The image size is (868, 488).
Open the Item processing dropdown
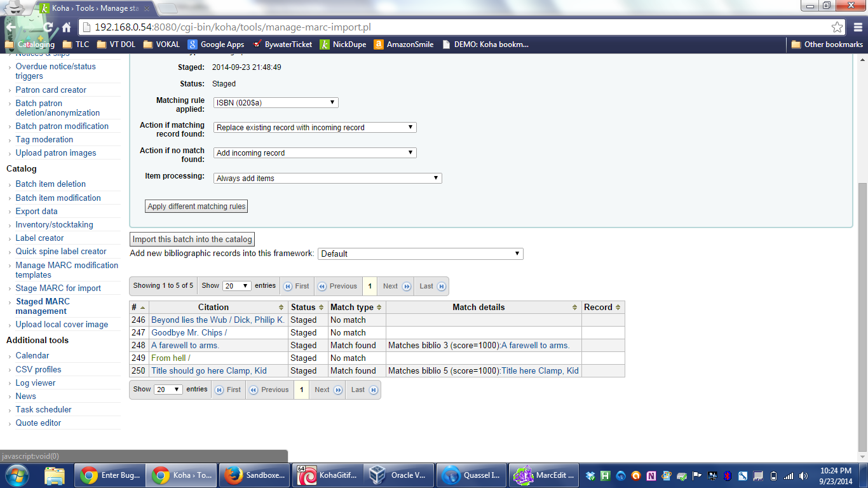click(x=327, y=179)
